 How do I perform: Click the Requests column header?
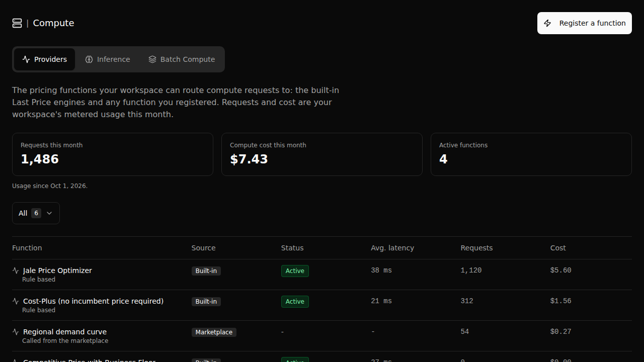(x=476, y=248)
